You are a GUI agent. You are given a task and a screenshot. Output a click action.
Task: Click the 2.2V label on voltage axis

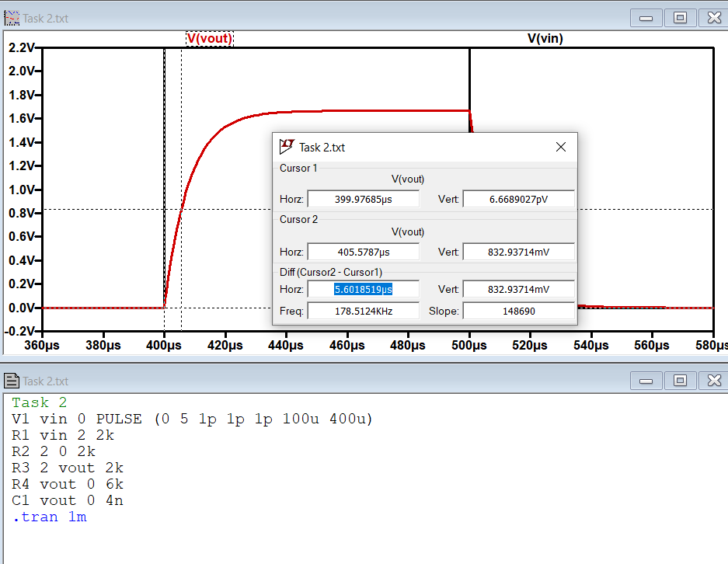click(22, 47)
